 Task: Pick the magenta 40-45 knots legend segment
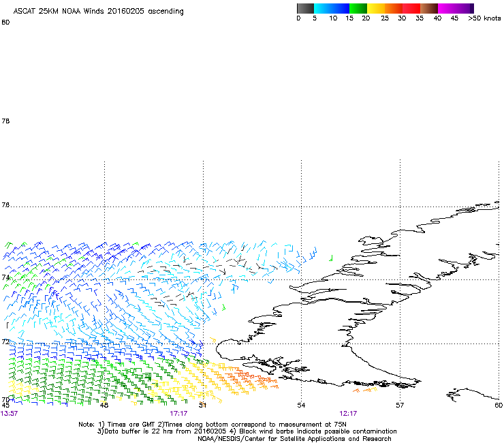click(447, 8)
